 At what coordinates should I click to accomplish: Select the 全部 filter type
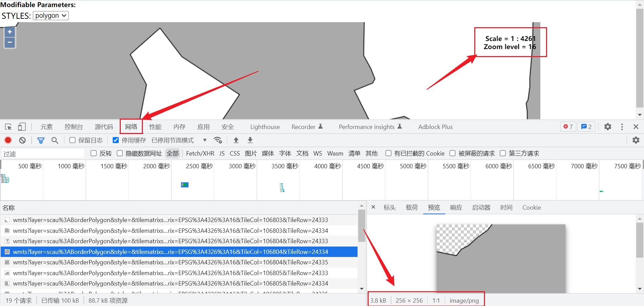[x=173, y=153]
